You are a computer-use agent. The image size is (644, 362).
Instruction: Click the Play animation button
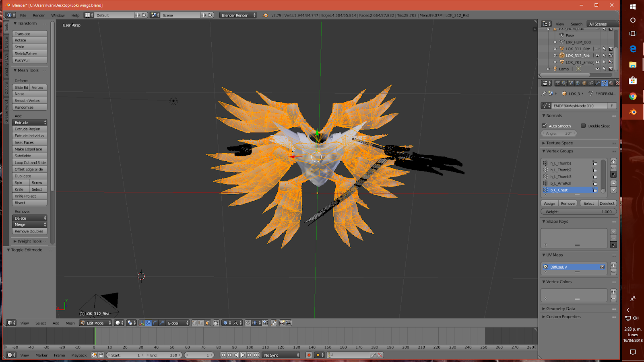pyautogui.click(x=244, y=355)
